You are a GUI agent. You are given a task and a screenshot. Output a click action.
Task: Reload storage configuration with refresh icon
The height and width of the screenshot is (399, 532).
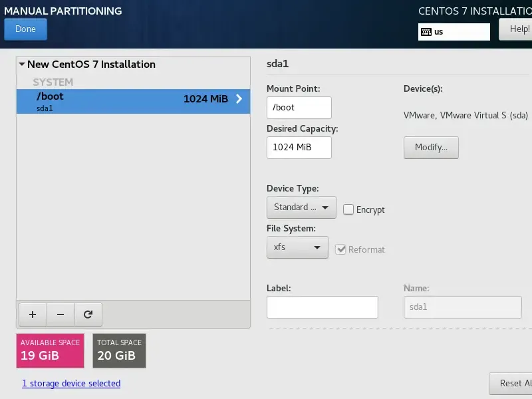[88, 315]
